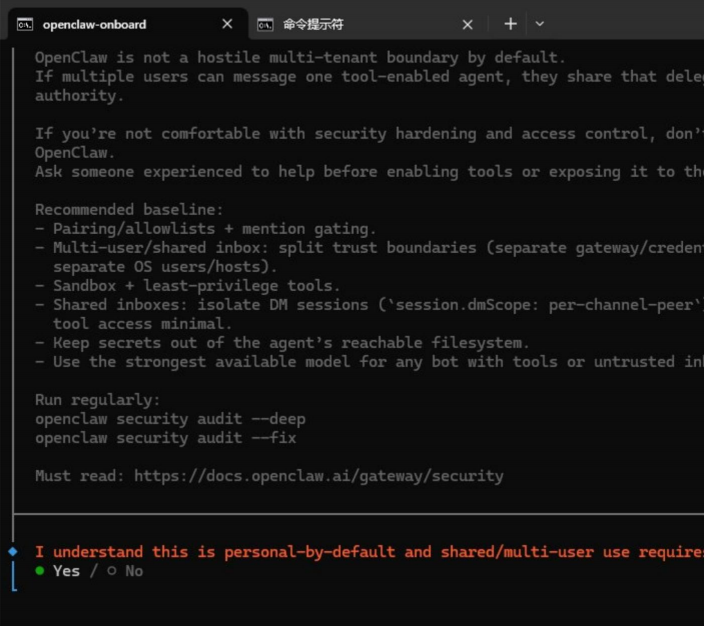Click the 'Run regularly:' heading text
This screenshot has width=706, height=626.
pos(97,400)
